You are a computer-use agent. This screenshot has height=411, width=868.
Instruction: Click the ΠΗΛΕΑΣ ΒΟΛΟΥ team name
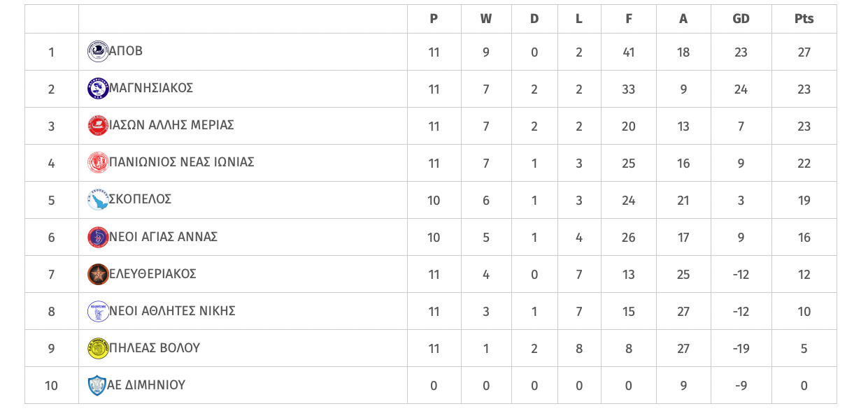155,348
